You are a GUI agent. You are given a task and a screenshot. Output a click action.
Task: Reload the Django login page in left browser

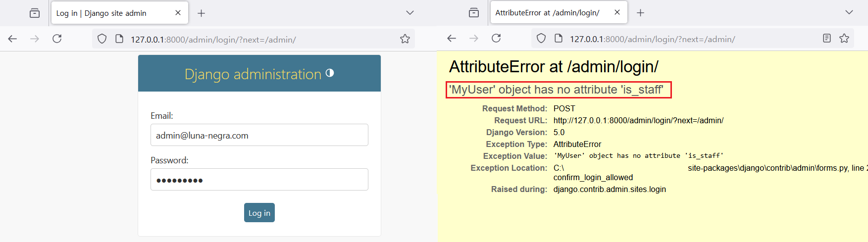click(x=57, y=39)
